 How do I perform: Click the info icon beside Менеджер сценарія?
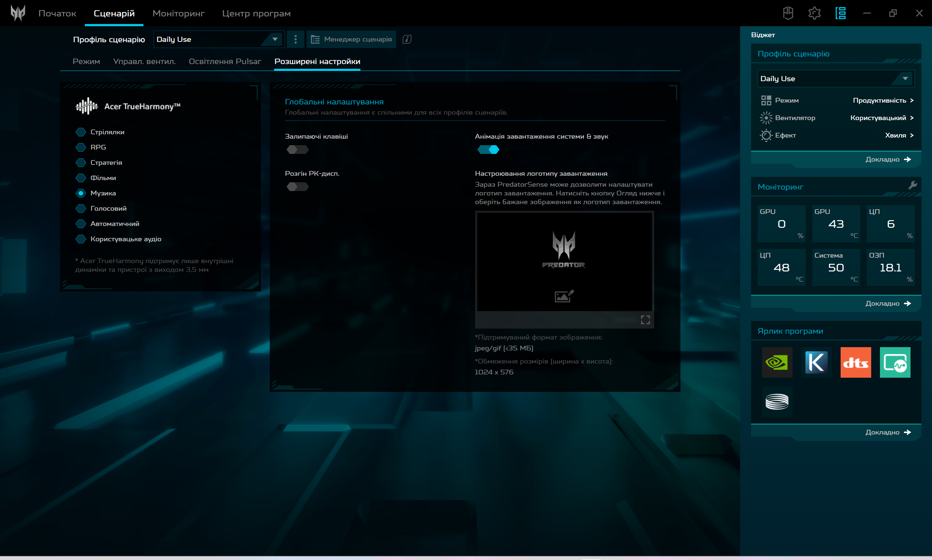[x=407, y=39]
